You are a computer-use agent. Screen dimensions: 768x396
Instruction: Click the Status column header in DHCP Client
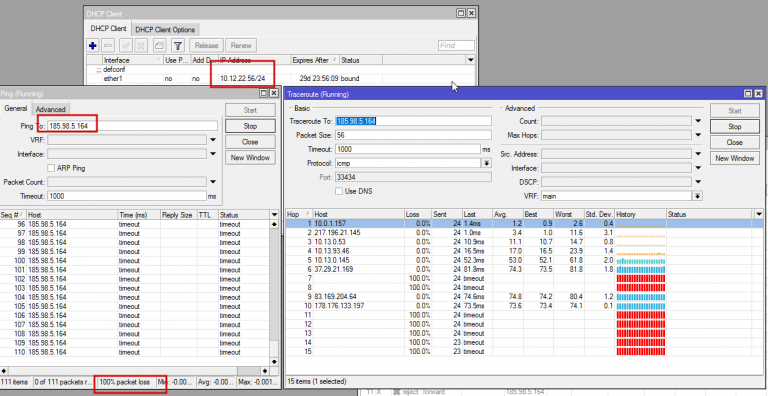(360, 60)
